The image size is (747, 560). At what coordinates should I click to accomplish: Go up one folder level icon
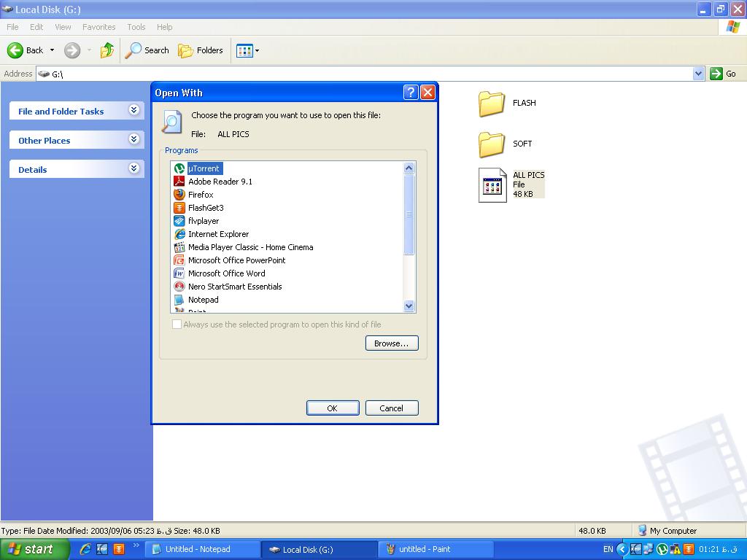point(107,50)
